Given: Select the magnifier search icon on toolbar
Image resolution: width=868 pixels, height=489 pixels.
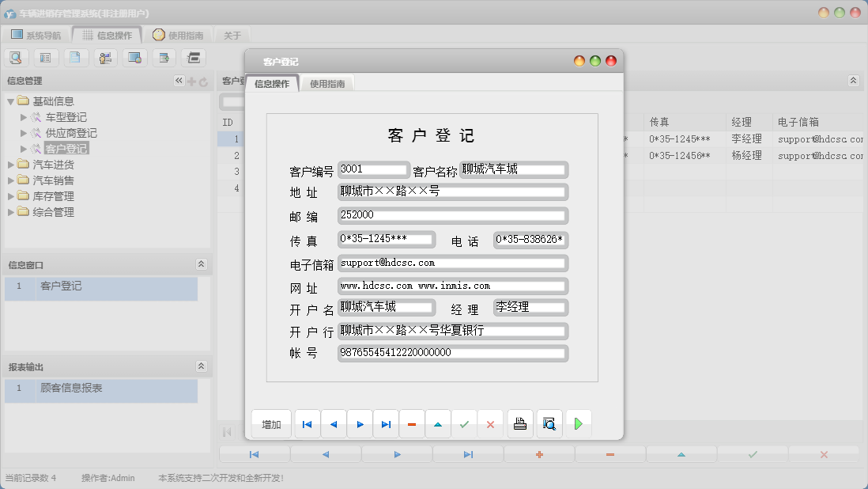Looking at the screenshot, I should click(x=17, y=57).
